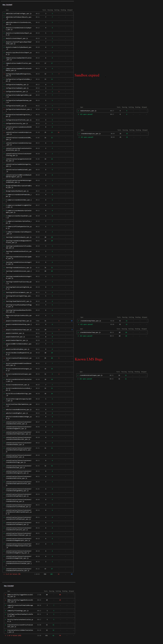Screen dimensions: 163x644
Task: Select translationTests/sideNavTranslations_spec.js row
Action: pyautogui.click(x=39, y=631)
